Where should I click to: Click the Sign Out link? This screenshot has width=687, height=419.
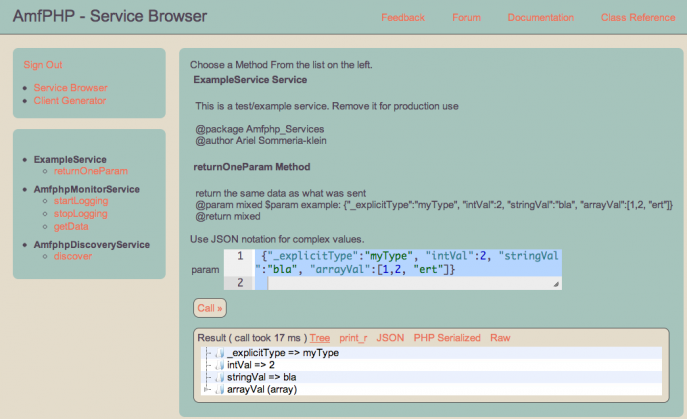tap(43, 65)
